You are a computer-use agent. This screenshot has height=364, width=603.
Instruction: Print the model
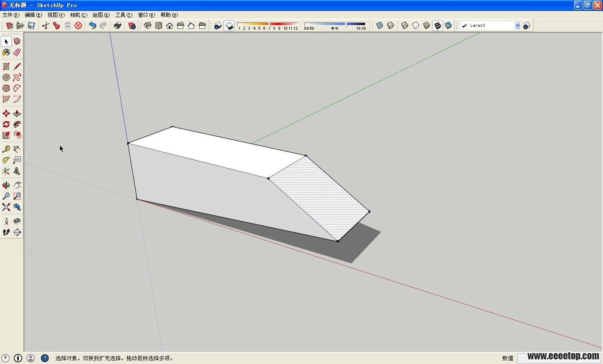(118, 26)
